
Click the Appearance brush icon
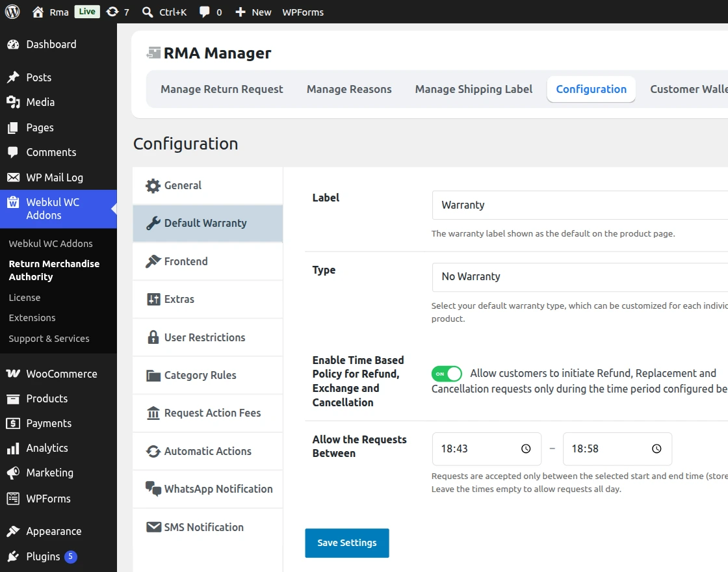tap(13, 531)
